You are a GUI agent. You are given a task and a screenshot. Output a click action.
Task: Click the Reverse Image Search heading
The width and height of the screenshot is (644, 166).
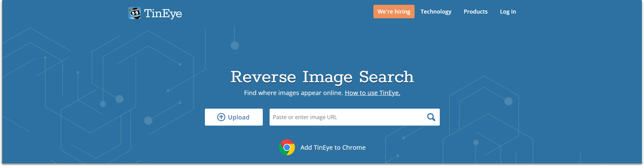click(322, 77)
